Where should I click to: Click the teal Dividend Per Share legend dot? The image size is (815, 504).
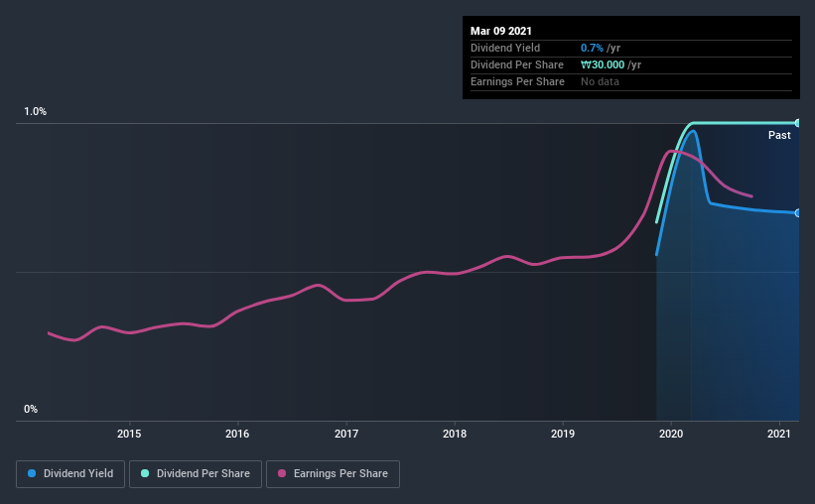145,473
